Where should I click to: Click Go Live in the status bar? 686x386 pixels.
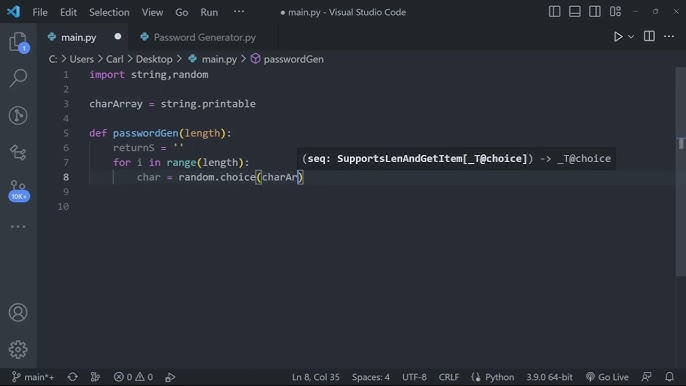tap(607, 377)
